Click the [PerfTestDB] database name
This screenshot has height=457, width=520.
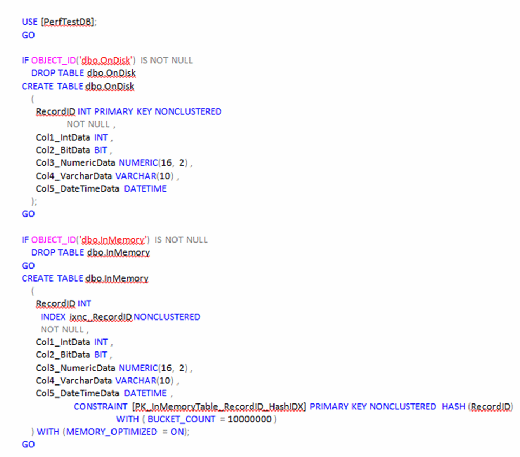[68, 22]
